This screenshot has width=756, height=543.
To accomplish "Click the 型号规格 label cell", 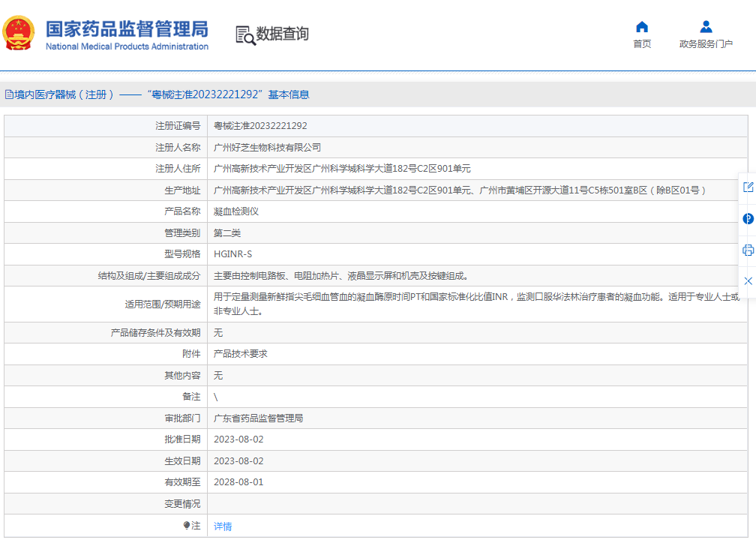I will (106, 254).
